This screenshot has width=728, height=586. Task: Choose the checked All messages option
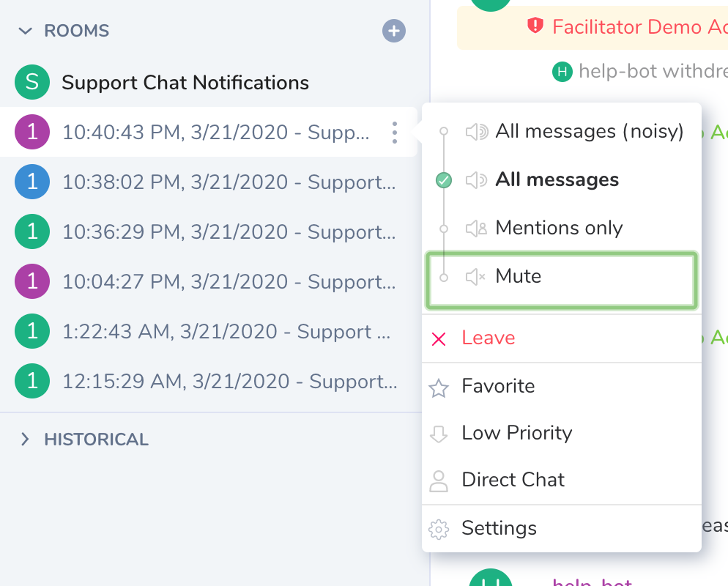coord(557,180)
